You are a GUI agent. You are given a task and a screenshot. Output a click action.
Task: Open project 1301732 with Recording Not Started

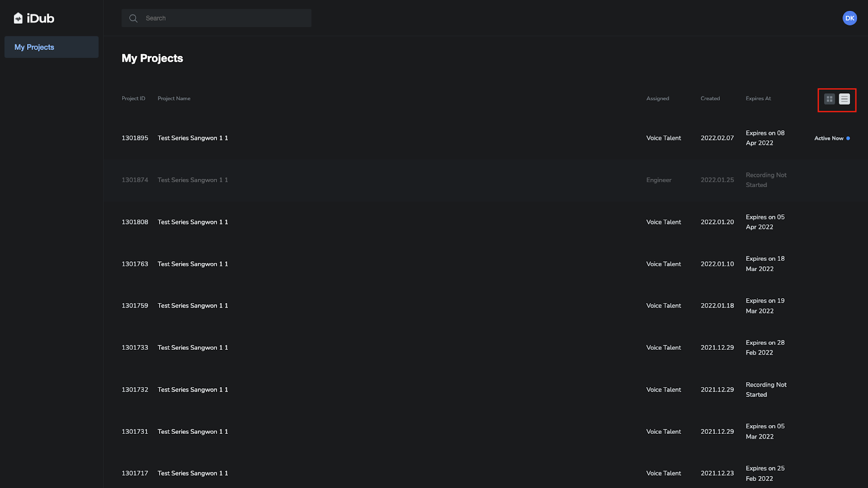click(486, 390)
